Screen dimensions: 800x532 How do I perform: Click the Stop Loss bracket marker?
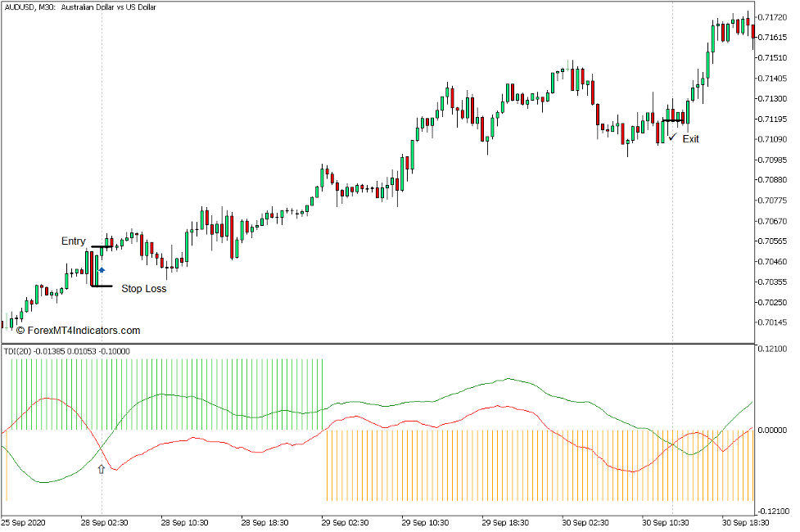[x=102, y=286]
